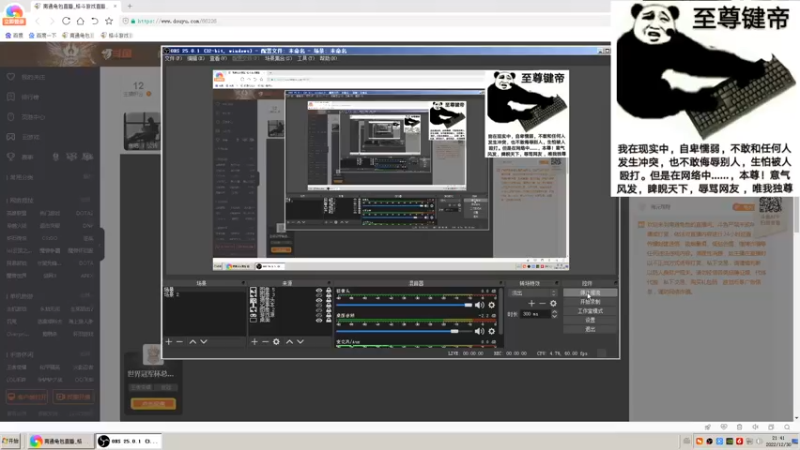Open the 查看 menu in OBS
800x450 pixels.
point(218,58)
